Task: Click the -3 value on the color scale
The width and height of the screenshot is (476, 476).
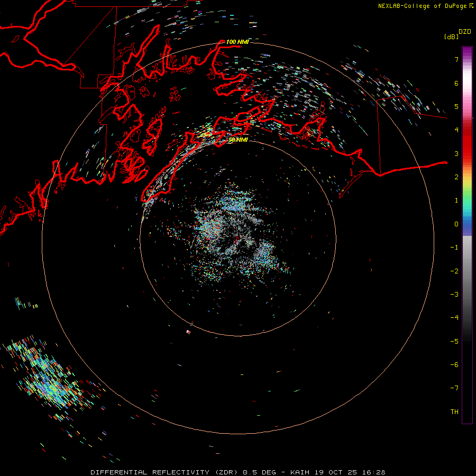Action: 454,295
